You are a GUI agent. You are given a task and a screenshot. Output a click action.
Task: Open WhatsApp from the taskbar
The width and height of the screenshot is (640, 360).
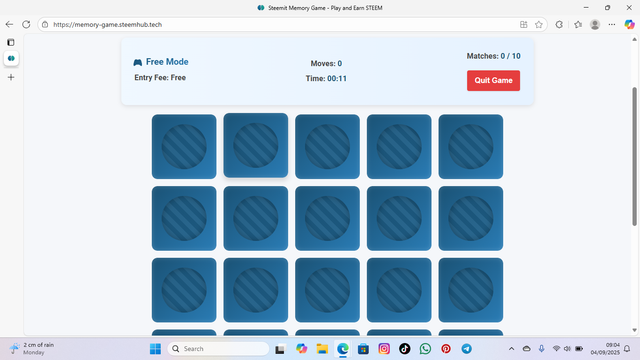pyautogui.click(x=425, y=349)
